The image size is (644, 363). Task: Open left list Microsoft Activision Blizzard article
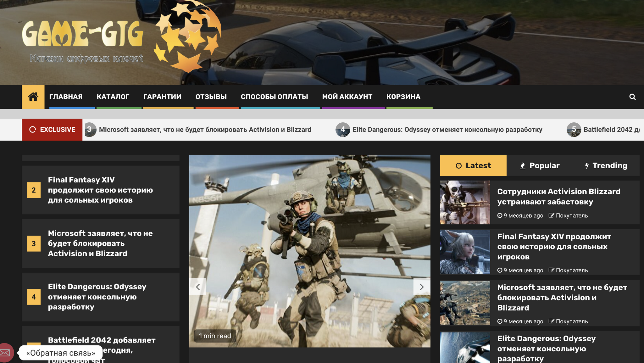point(100,243)
